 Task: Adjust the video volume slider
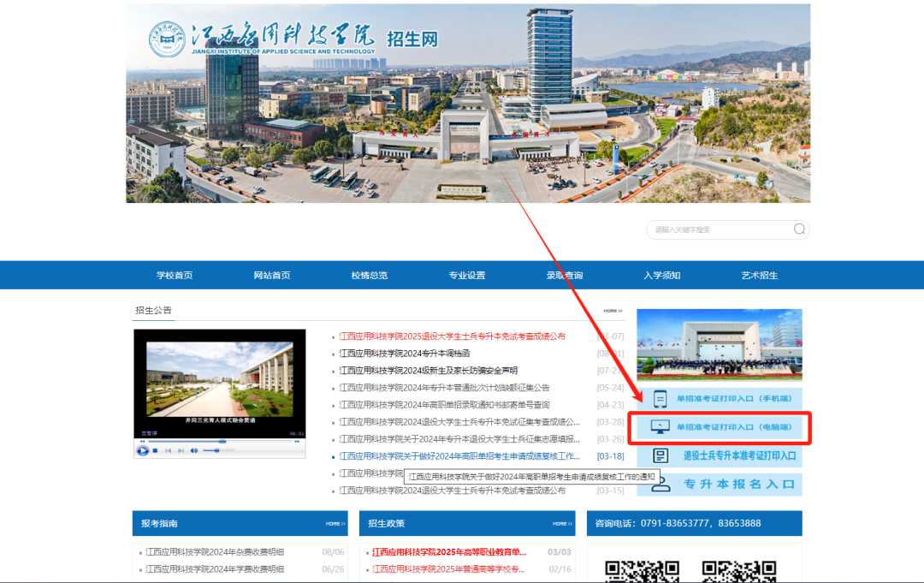tap(218, 450)
